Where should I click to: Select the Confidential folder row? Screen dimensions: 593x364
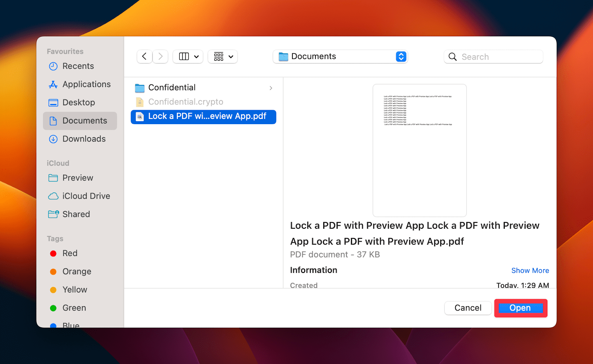coord(203,87)
